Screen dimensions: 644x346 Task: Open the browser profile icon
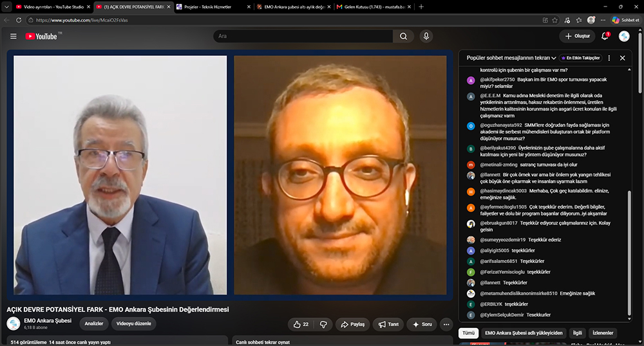tap(591, 20)
